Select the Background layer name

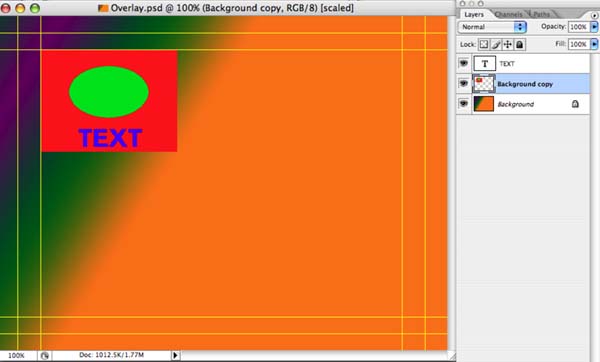(x=515, y=104)
